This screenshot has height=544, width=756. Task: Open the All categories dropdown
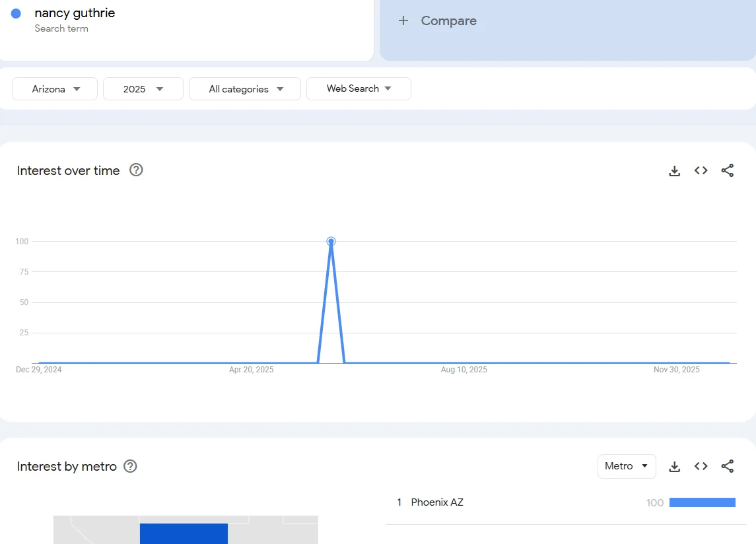tap(245, 89)
